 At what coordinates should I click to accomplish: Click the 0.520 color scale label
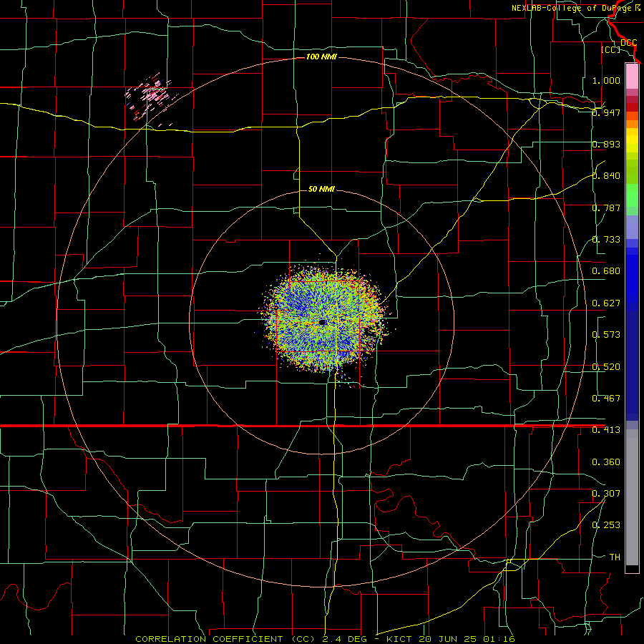[606, 367]
